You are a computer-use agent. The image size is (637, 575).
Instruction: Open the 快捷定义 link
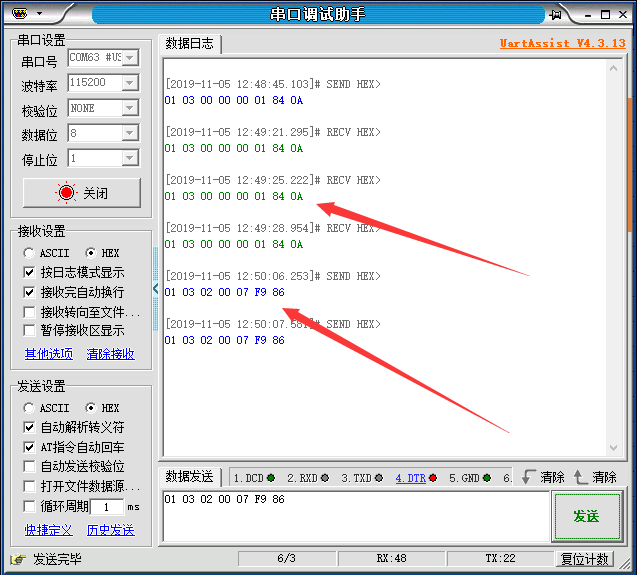49,530
